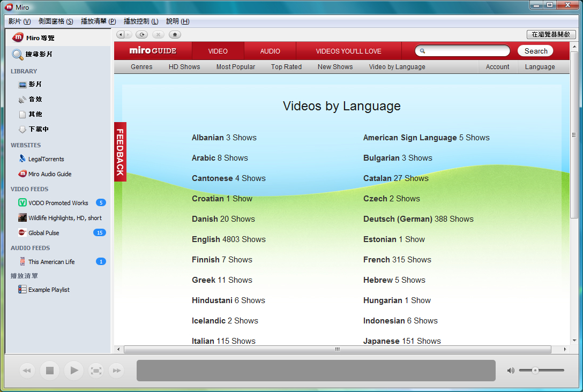583x392 pixels.
Task: Open Hebrew 5 Shows link
Action: pyautogui.click(x=394, y=280)
